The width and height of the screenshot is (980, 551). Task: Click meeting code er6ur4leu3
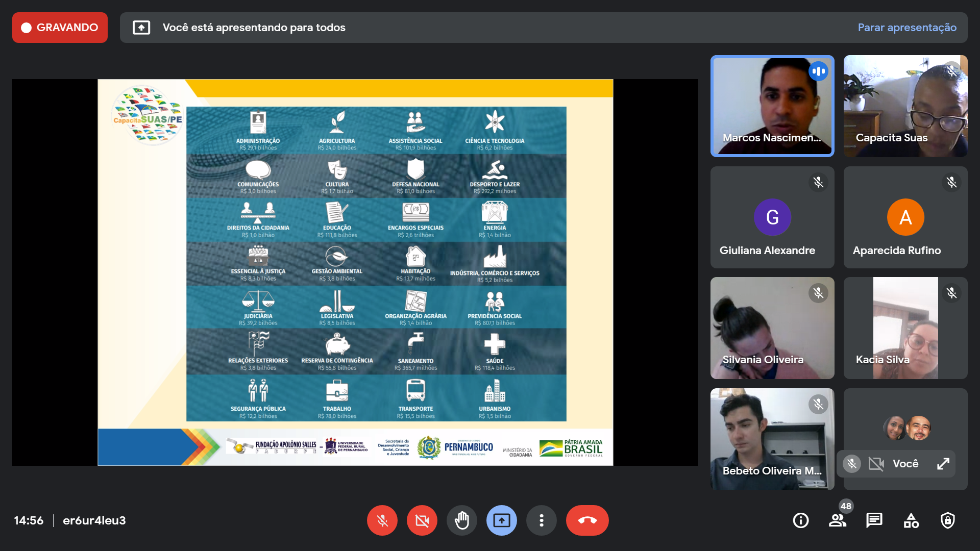pyautogui.click(x=94, y=520)
